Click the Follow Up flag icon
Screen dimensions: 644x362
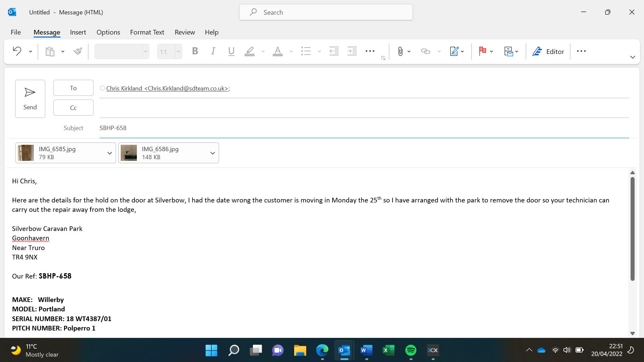click(x=482, y=51)
